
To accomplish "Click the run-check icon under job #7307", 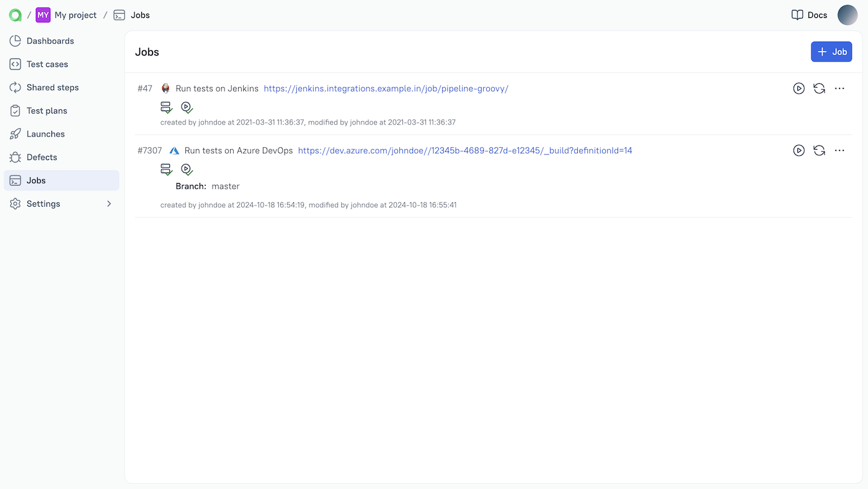I will (187, 169).
